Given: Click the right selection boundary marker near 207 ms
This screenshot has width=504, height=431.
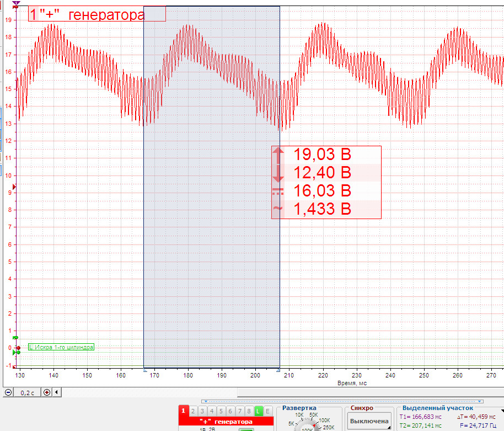Looking at the screenshot, I should pos(278,370).
